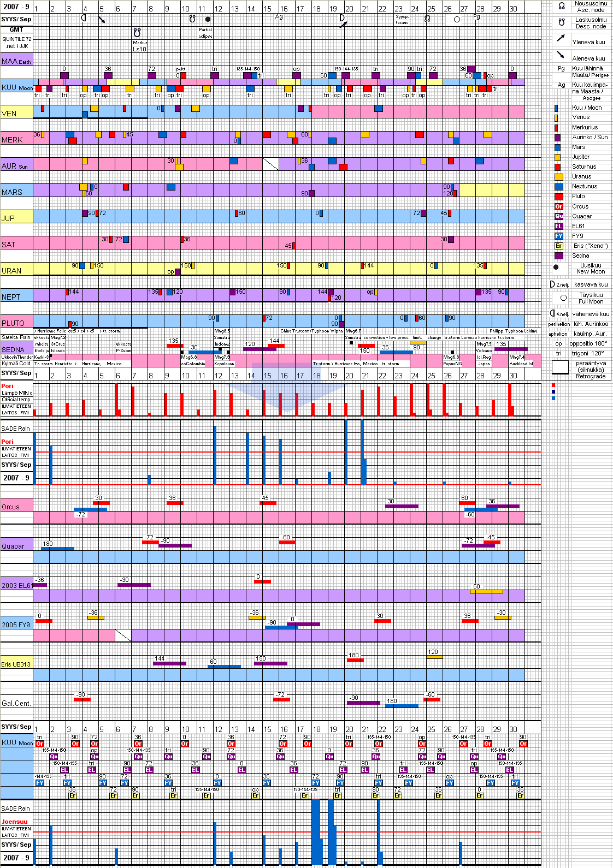Viewport: 613px width, 868px height.
Task: Click the Aleneva kuu arrow icon
Action: click(561, 55)
